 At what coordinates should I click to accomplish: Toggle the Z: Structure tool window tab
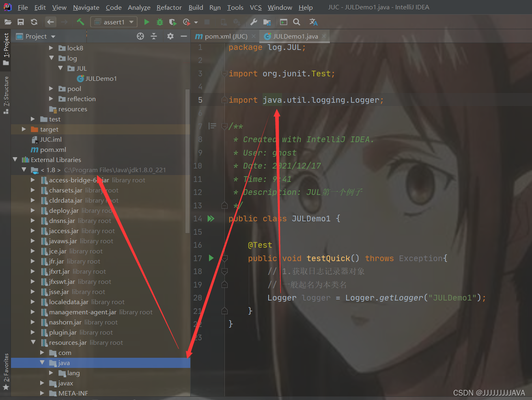[x=6, y=95]
